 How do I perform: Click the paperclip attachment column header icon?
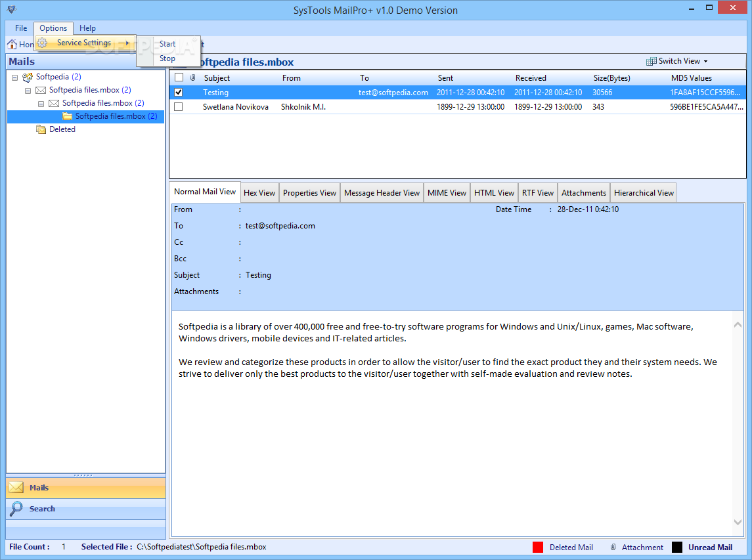pos(193,77)
